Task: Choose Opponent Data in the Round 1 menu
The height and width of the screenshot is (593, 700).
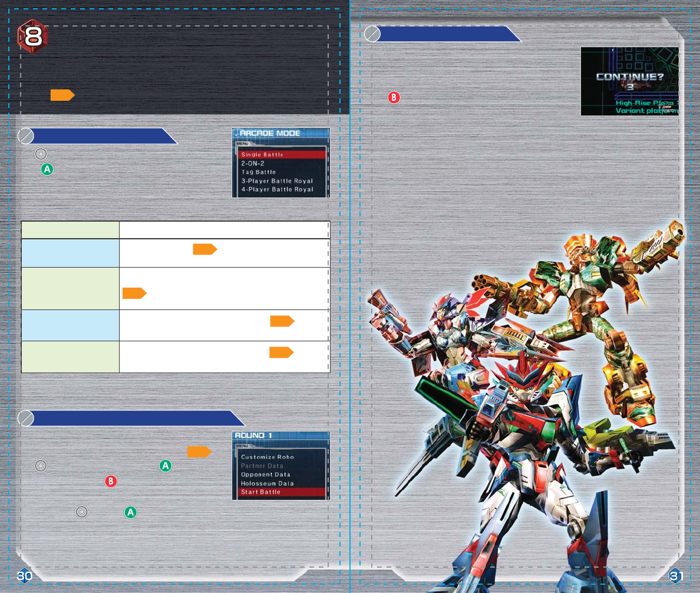Action: [266, 475]
